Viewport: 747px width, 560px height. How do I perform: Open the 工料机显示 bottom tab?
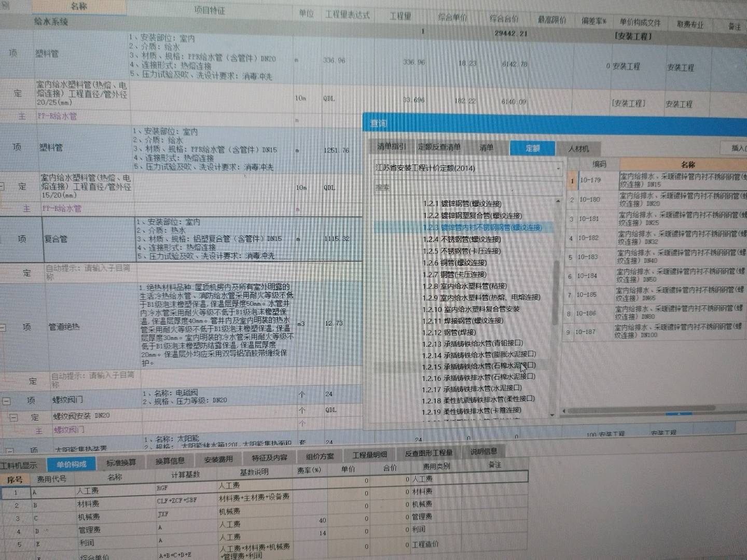20,465
